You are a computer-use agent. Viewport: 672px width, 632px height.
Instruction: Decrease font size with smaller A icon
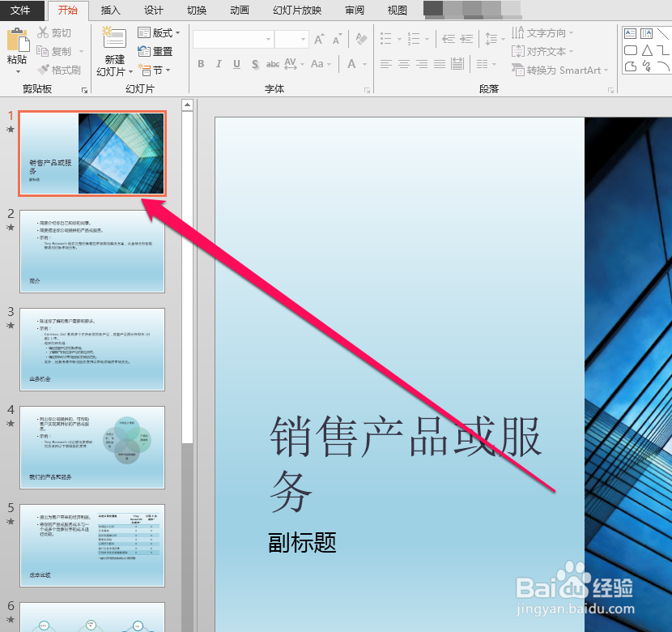(338, 39)
